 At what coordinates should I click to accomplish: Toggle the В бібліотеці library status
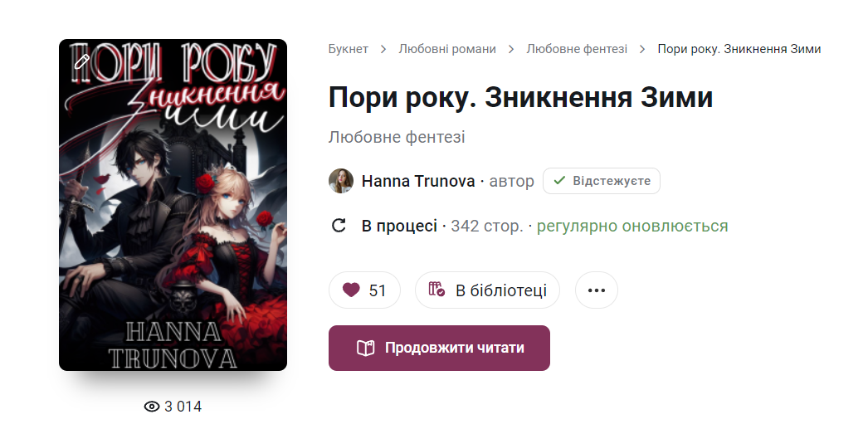[x=487, y=290]
